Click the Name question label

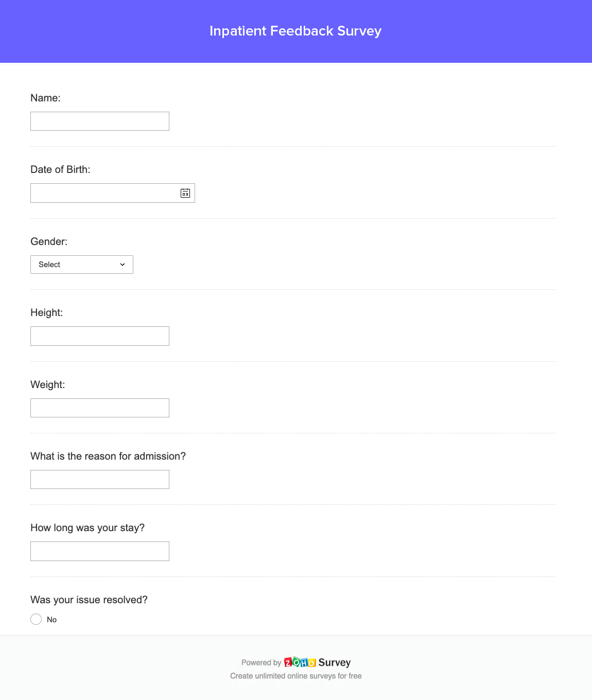coord(45,98)
